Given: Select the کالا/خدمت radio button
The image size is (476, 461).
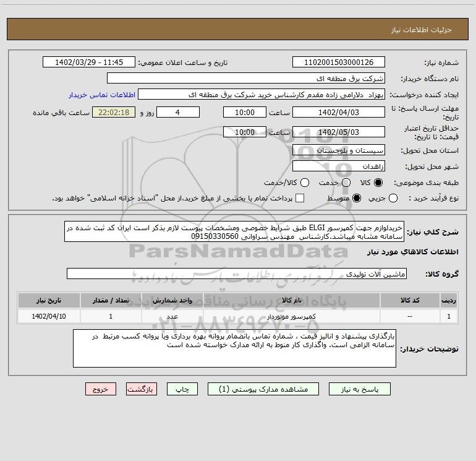Looking at the screenshot, I should pos(305,183).
